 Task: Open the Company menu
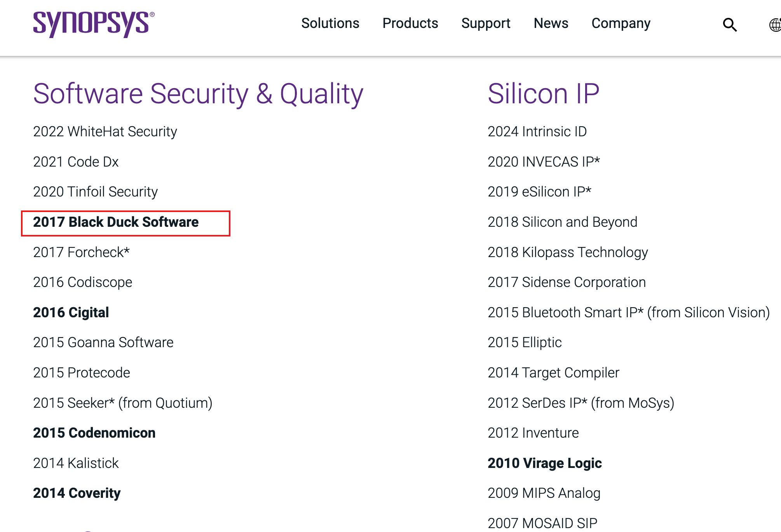[621, 23]
